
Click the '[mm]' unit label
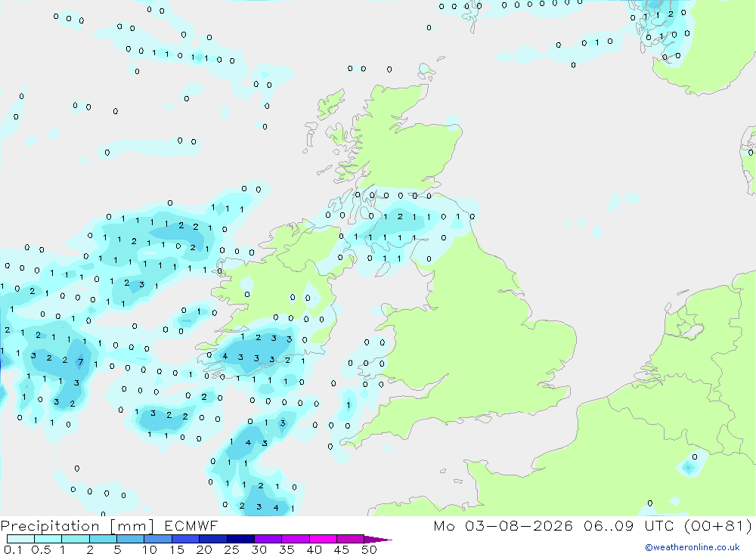132,526
